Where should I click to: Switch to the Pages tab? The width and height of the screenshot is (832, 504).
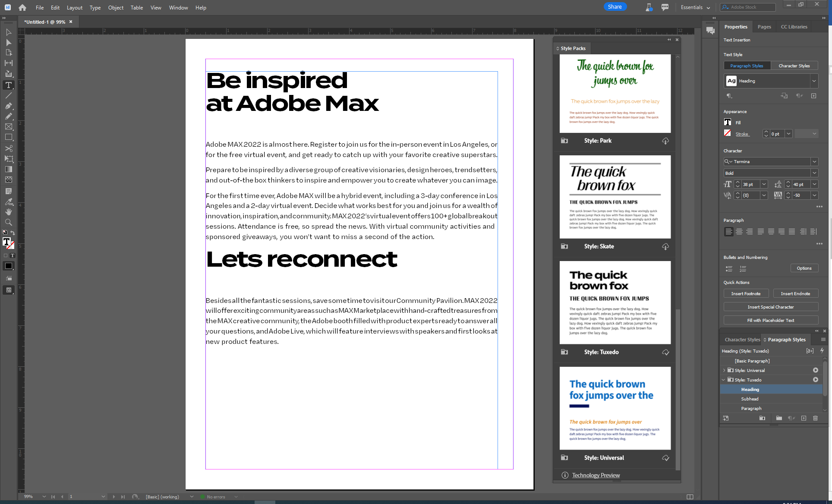tap(764, 27)
